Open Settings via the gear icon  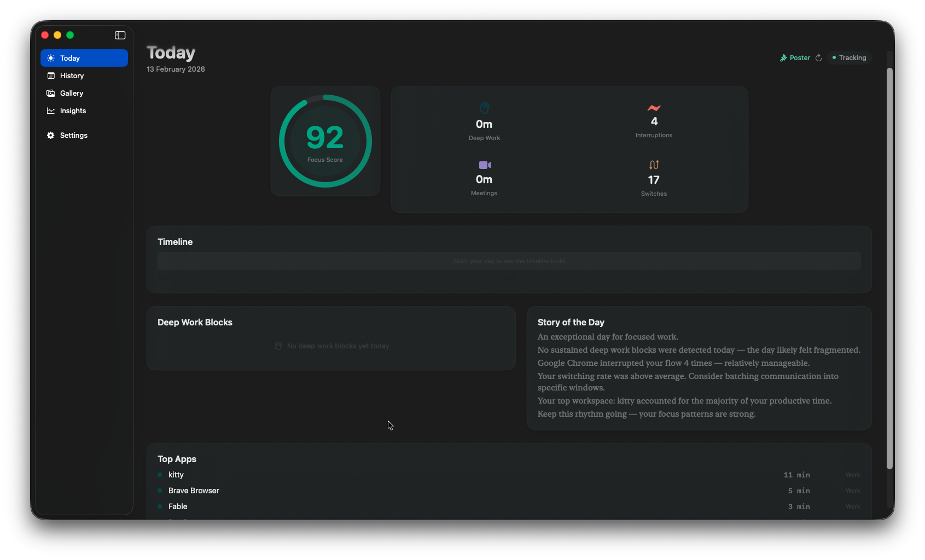50,135
